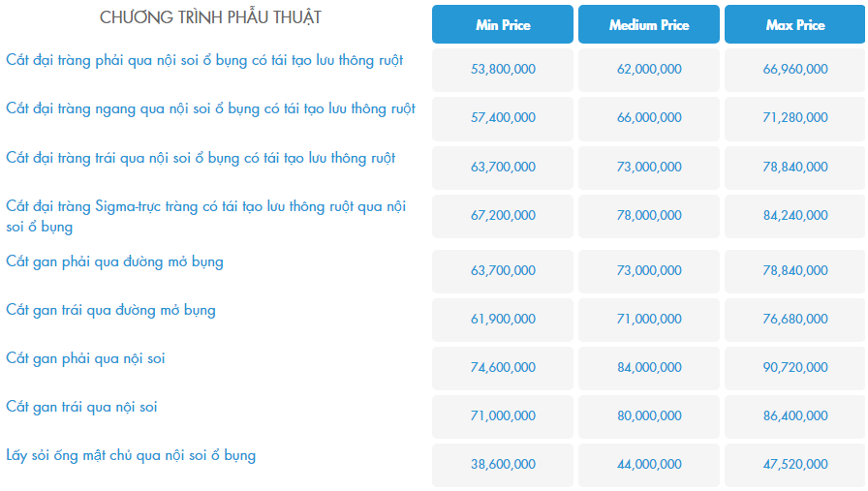Select the 66,000,000 medium price cell

[x=649, y=118]
